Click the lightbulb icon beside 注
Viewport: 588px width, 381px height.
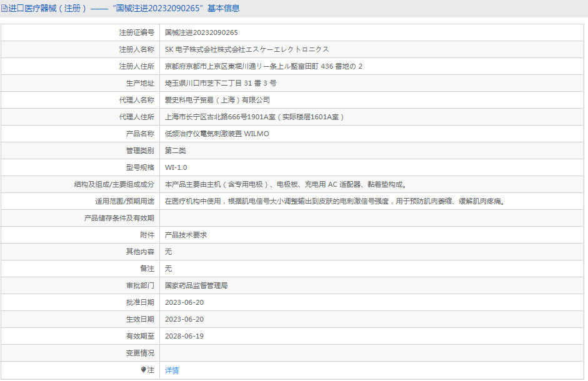tap(143, 370)
